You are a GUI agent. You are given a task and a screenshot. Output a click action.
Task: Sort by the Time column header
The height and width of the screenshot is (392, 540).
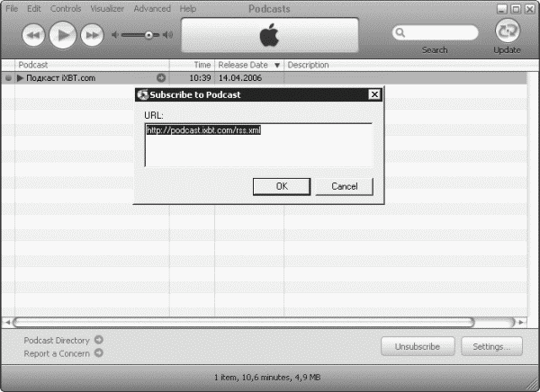192,65
